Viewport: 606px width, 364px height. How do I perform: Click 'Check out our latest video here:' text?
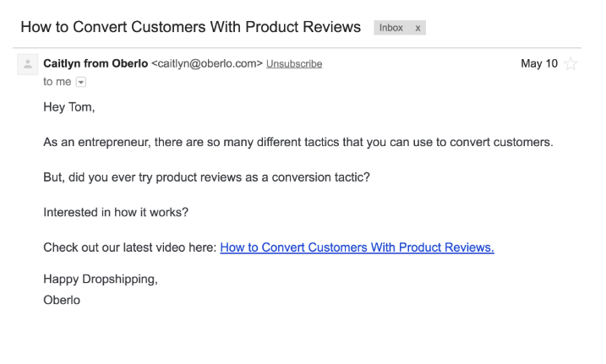(x=130, y=247)
